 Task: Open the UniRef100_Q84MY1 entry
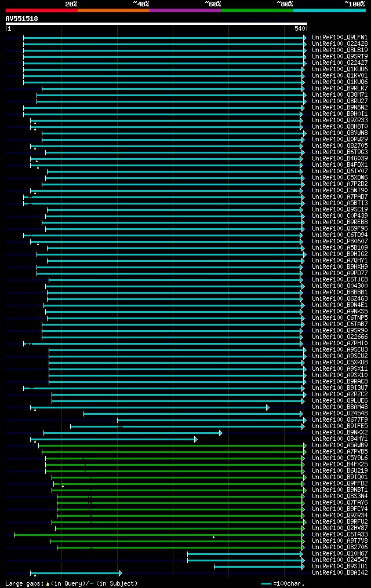click(x=340, y=439)
